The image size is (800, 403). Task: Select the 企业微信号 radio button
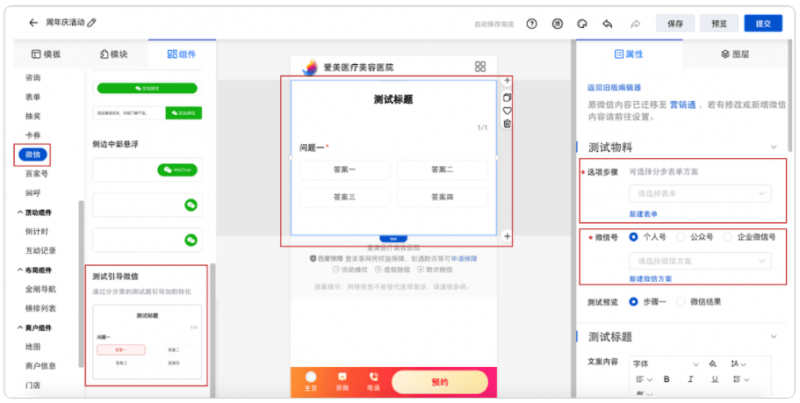(728, 237)
